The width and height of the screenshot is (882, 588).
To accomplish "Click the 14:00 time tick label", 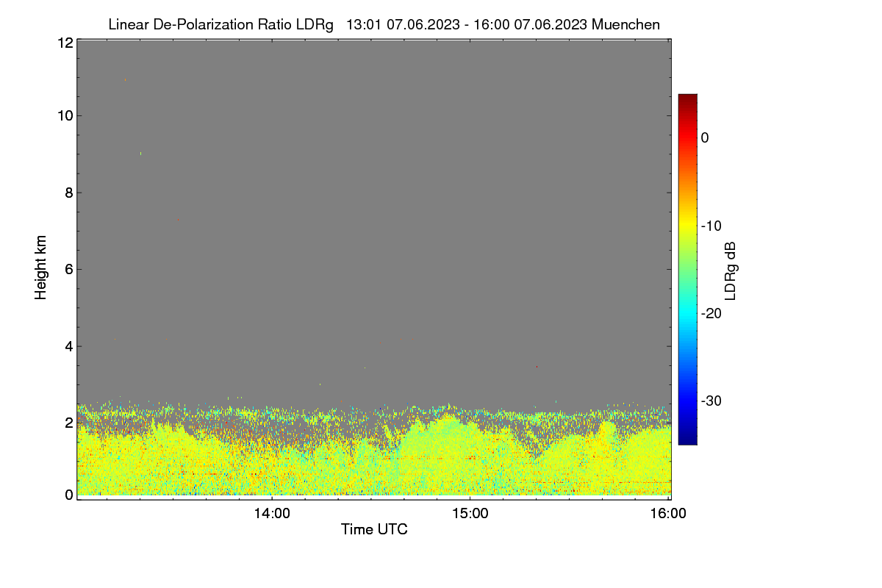I will [272, 514].
